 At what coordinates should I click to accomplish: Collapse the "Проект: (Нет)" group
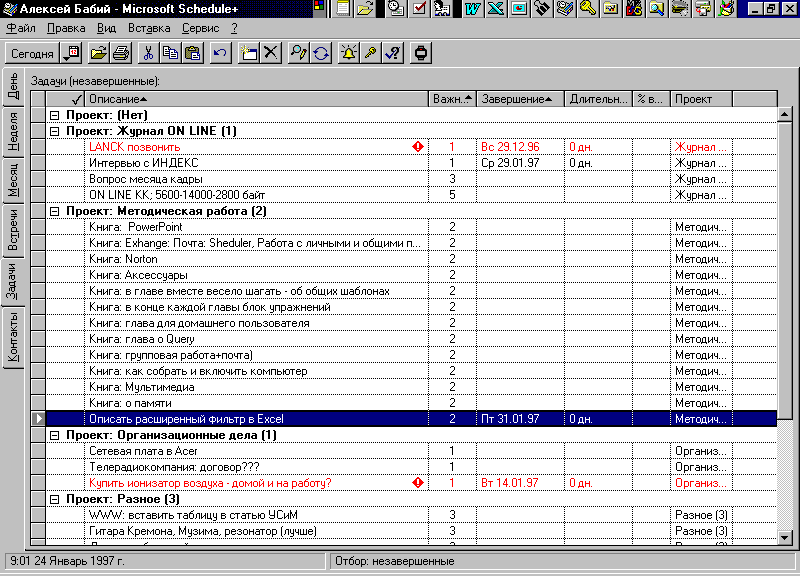55,115
